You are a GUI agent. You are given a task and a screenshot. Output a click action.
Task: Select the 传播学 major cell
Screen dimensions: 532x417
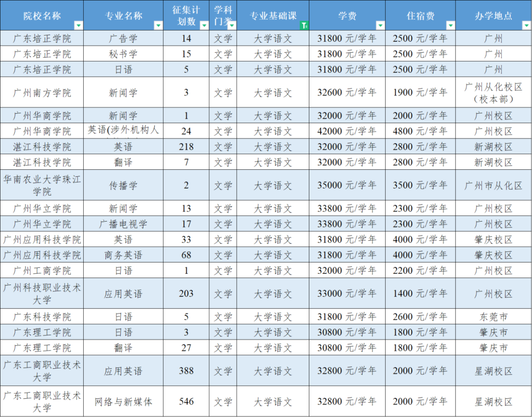(x=124, y=185)
